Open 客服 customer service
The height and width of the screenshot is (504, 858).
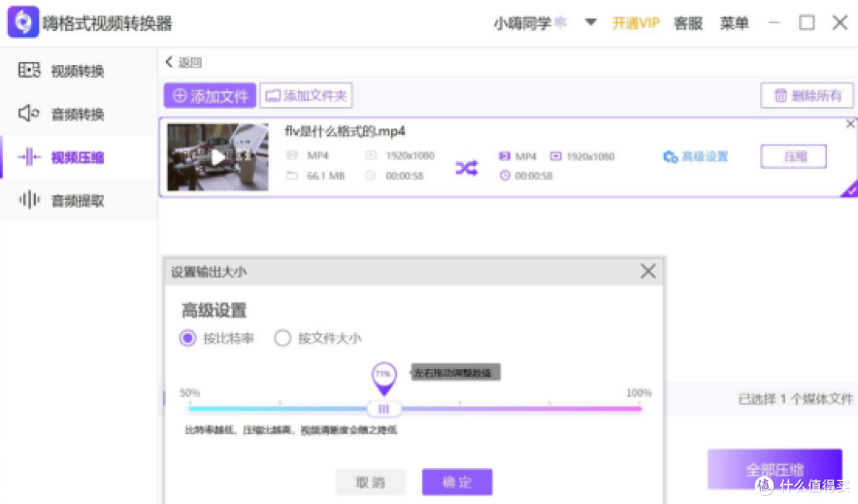(x=688, y=23)
